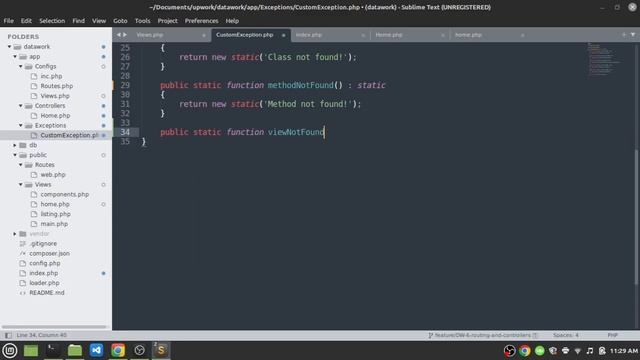Collapse the public folder
Screen dimensions: 640x360
(x=15, y=155)
